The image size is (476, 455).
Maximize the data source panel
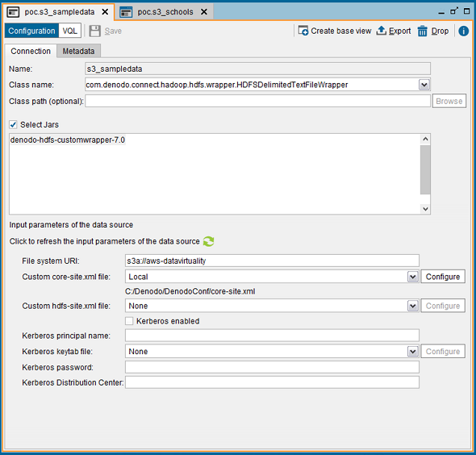click(x=466, y=11)
